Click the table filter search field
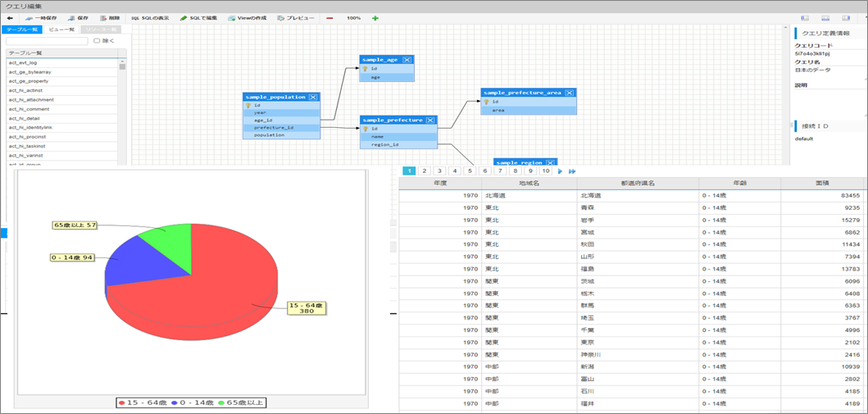 (47, 41)
